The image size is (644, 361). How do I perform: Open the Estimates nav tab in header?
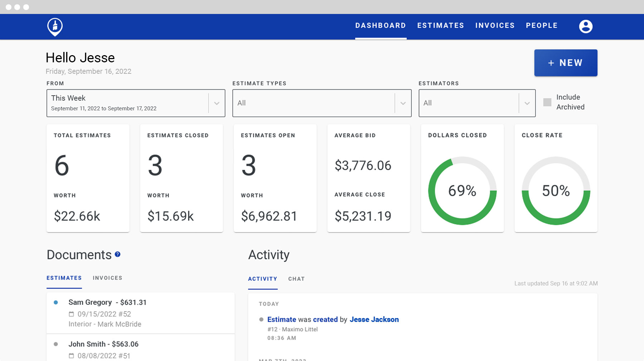tap(441, 25)
